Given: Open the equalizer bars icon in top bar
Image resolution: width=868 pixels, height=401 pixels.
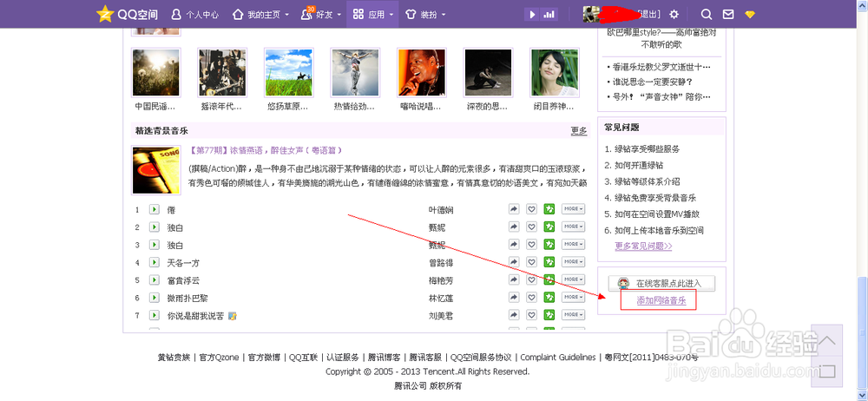Looking at the screenshot, I should tap(549, 15).
